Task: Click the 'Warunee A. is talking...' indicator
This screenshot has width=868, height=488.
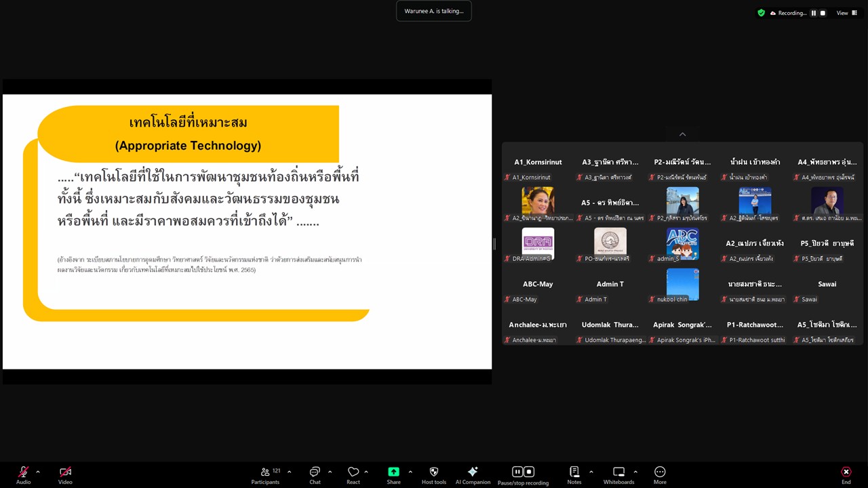Action: [434, 11]
